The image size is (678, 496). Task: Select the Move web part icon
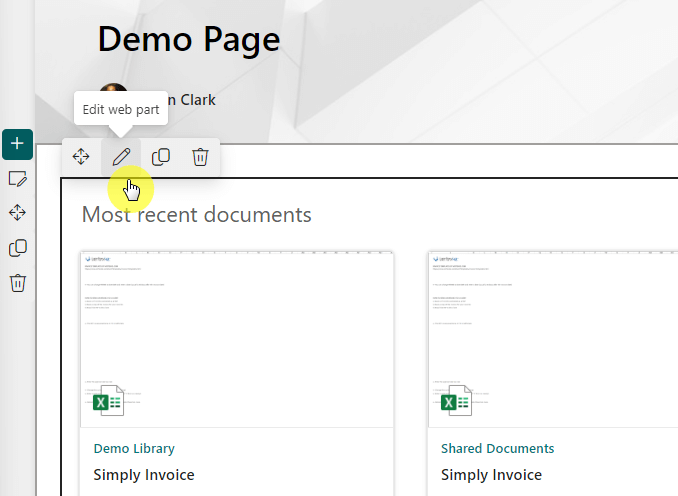point(81,157)
